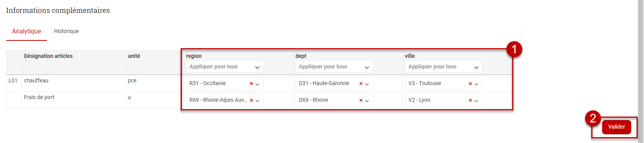Clear the R69 - Rhone-Alpes region selection

pyautogui.click(x=251, y=100)
